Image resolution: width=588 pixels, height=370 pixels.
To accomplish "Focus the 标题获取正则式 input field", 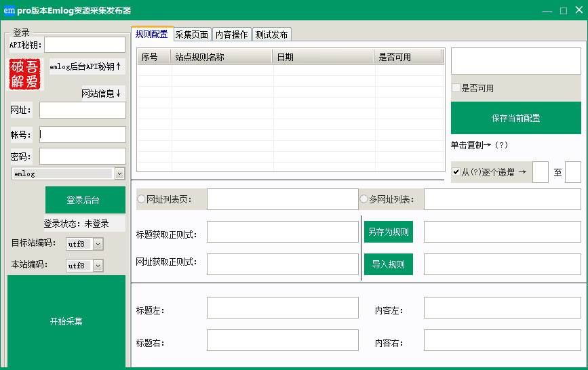I will 283,232.
